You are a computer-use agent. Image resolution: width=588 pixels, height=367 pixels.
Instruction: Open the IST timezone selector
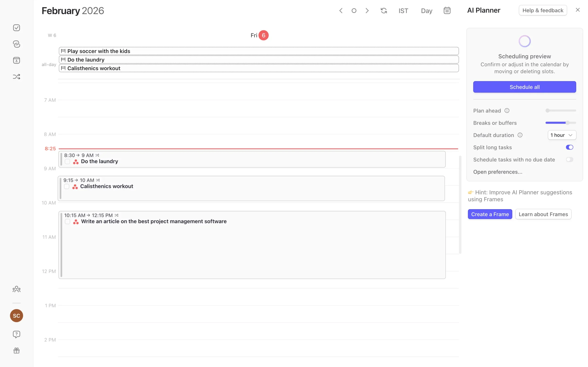(x=403, y=11)
